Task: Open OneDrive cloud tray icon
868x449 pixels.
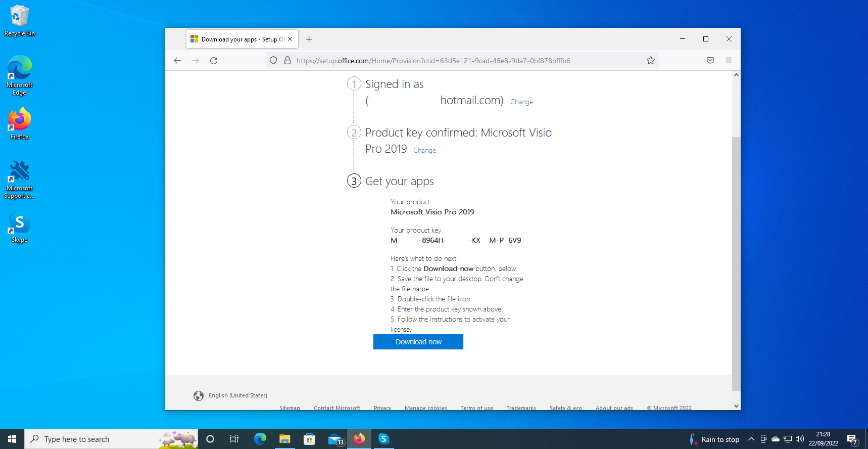Action: (x=776, y=439)
